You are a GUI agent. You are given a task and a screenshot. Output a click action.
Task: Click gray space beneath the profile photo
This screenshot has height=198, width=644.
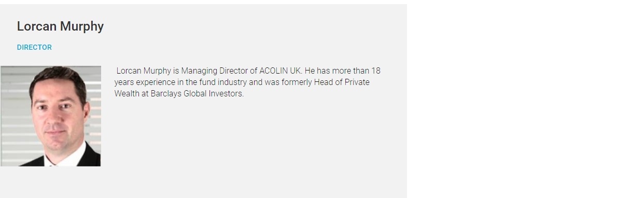pyautogui.click(x=50, y=181)
